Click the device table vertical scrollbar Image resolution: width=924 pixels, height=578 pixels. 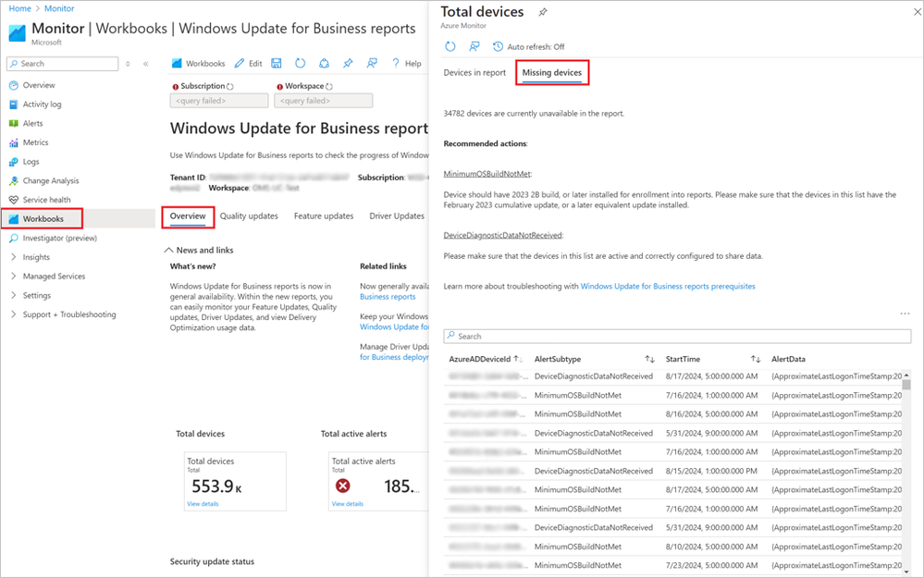pos(906,385)
